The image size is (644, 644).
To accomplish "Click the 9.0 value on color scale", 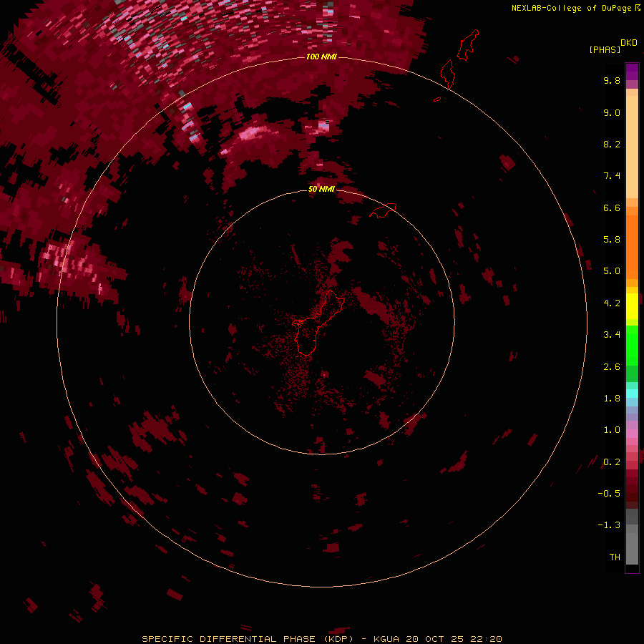I will click(612, 112).
